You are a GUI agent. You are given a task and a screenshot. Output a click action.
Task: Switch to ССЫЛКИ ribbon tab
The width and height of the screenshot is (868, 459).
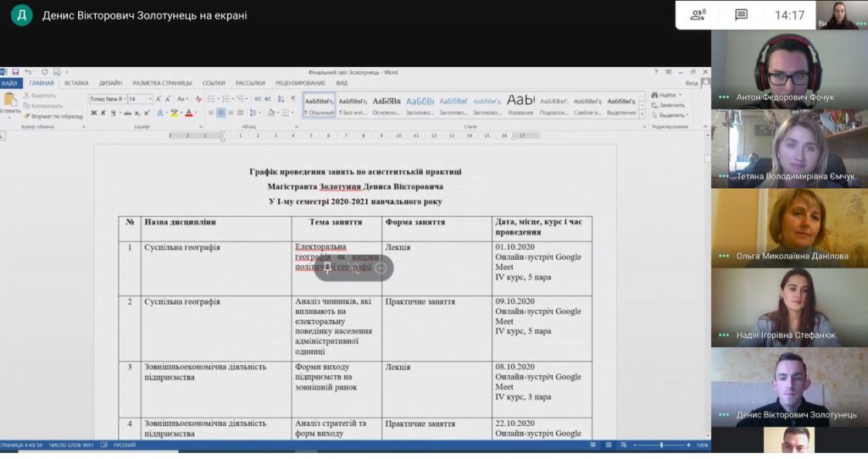(214, 84)
